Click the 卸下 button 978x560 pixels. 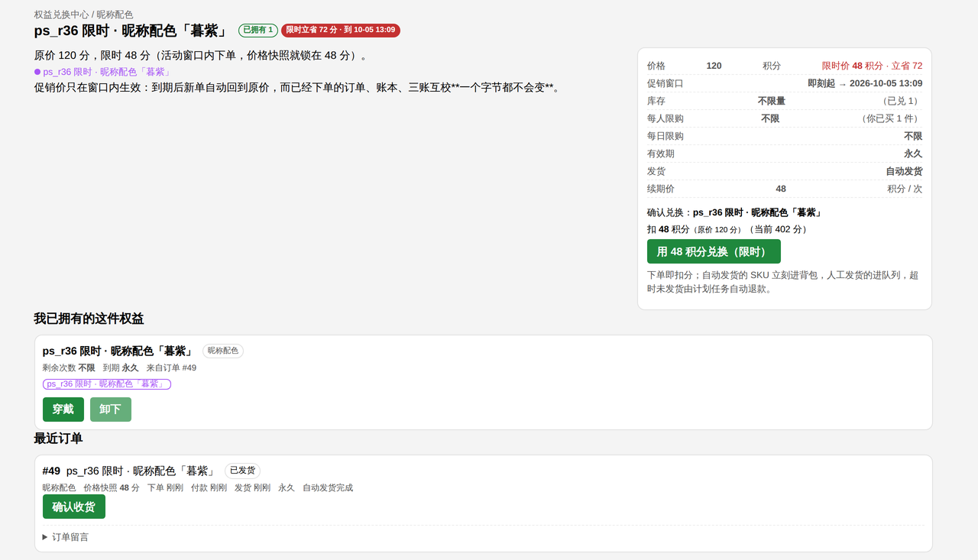pos(111,409)
